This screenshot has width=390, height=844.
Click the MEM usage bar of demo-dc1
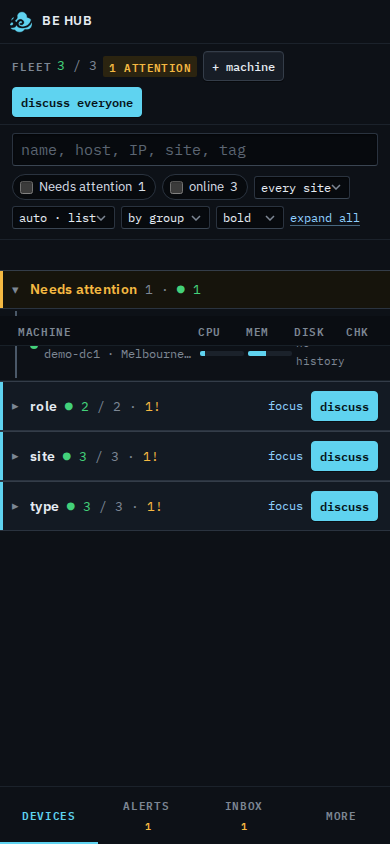click(x=270, y=354)
